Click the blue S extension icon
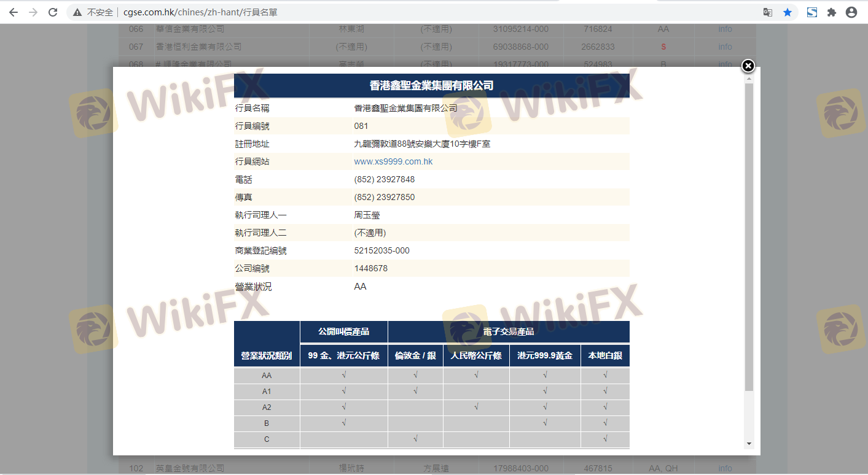 coord(811,12)
